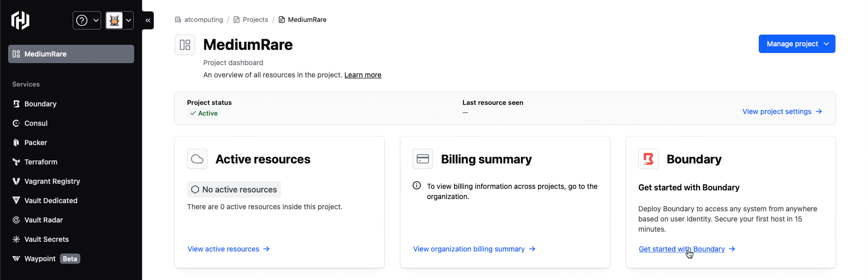Collapse the sidebar with double-chevron button
Image resolution: width=868 pixels, height=280 pixels.
pos(148,20)
